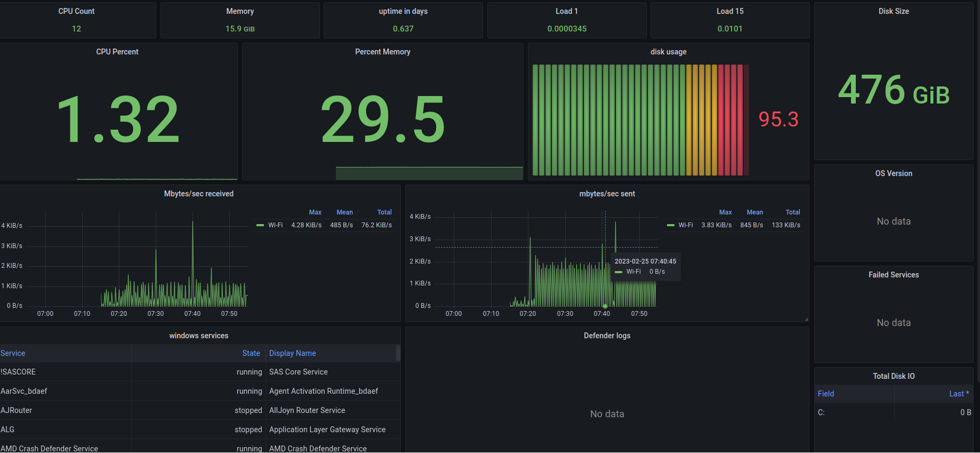
Task: Open the Memory panel title
Action: 240,11
